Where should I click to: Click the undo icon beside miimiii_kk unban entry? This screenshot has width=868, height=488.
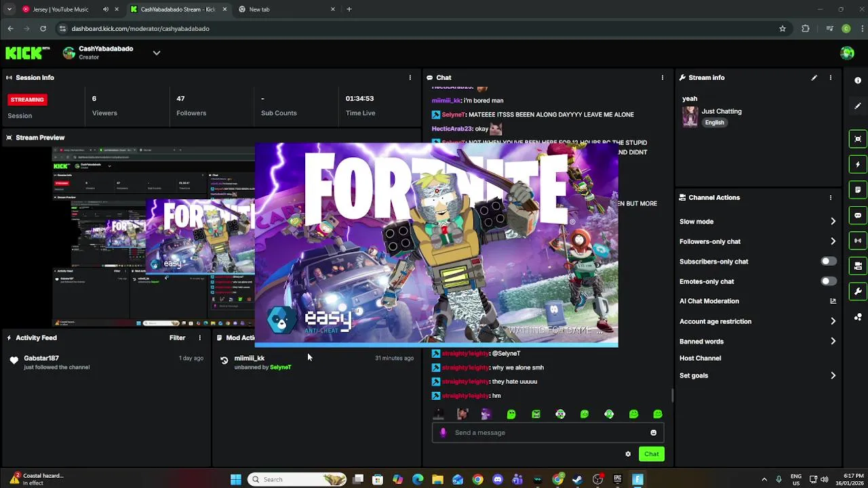click(224, 360)
